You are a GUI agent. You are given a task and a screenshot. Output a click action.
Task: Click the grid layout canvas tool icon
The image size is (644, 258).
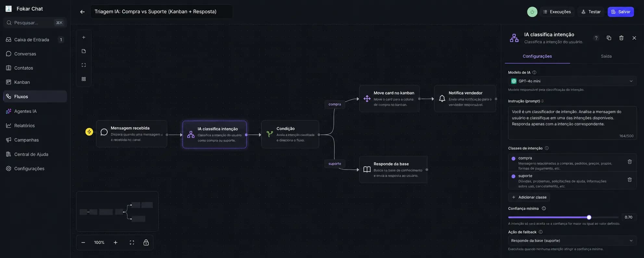click(x=84, y=79)
